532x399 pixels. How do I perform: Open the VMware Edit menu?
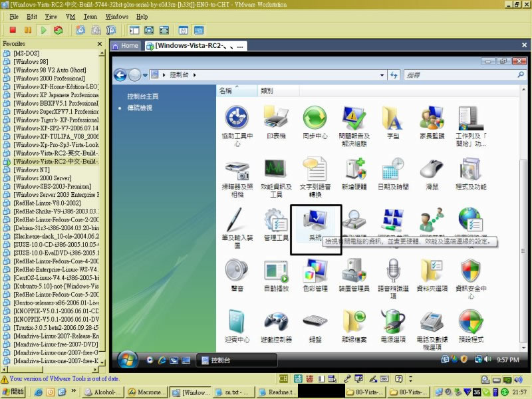[31, 17]
